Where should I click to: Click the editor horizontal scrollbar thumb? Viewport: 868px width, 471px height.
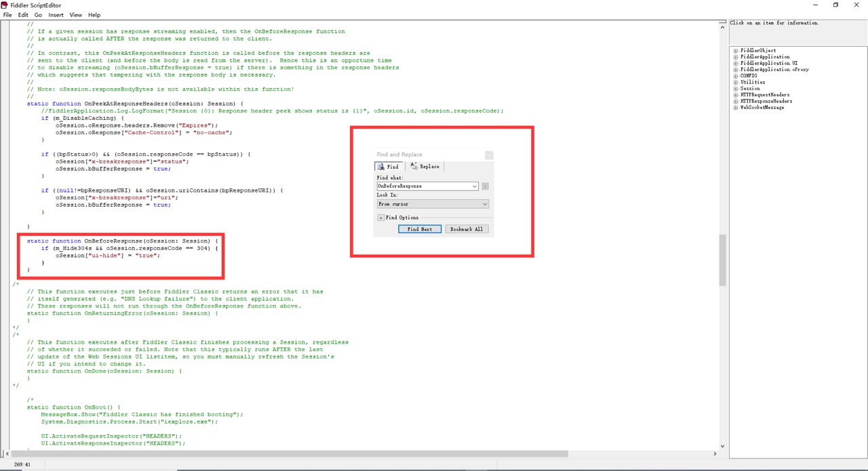289,454
